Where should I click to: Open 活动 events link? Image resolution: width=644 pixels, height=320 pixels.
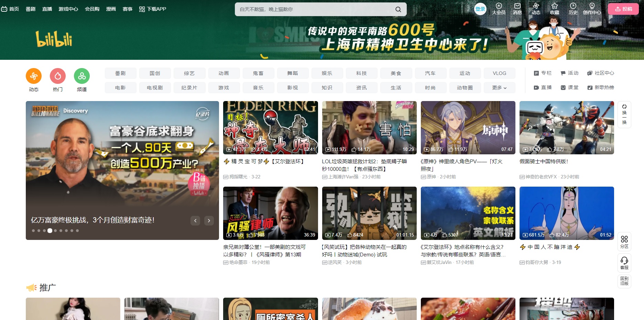[569, 73]
